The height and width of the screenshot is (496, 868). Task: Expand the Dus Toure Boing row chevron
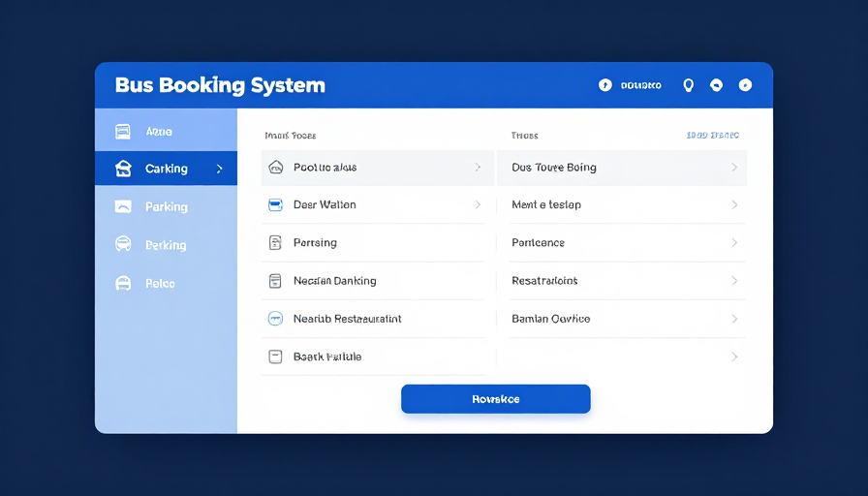(x=734, y=168)
